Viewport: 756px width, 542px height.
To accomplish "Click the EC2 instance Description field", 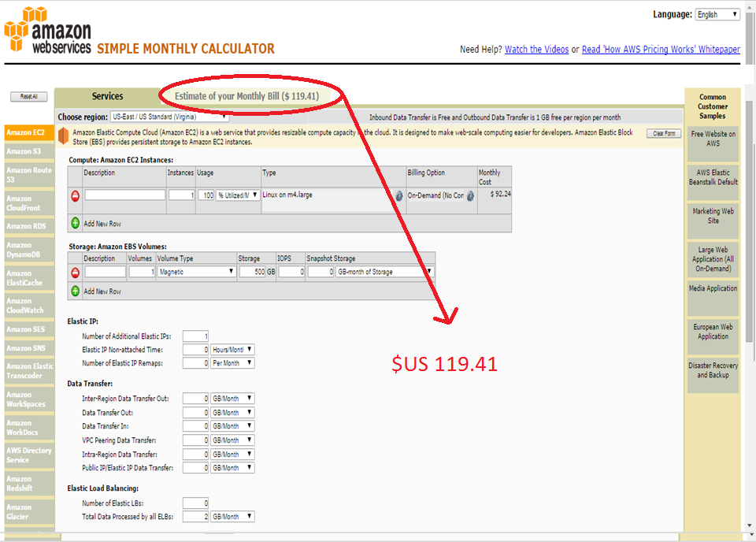I will (x=125, y=195).
